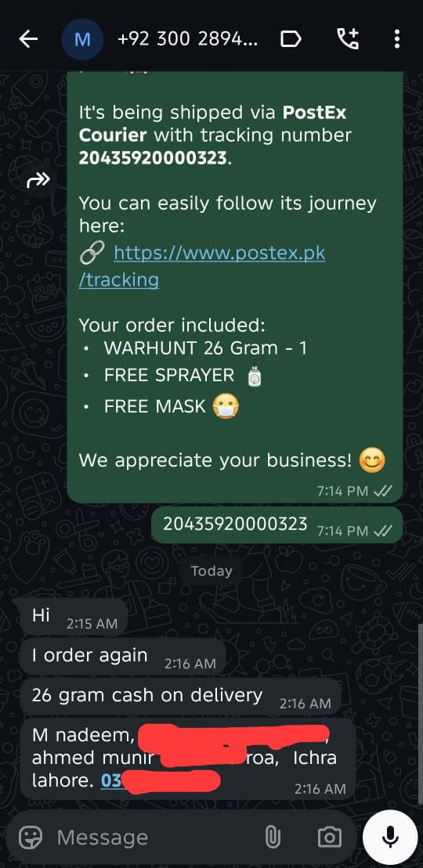Tap the label tag icon in header
423x868 pixels.
coord(291,39)
